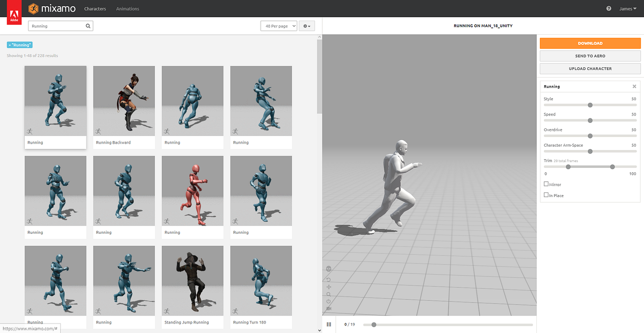Viewport: 644px width, 333px height.
Task: Click the Send to Aero button
Action: 590,56
